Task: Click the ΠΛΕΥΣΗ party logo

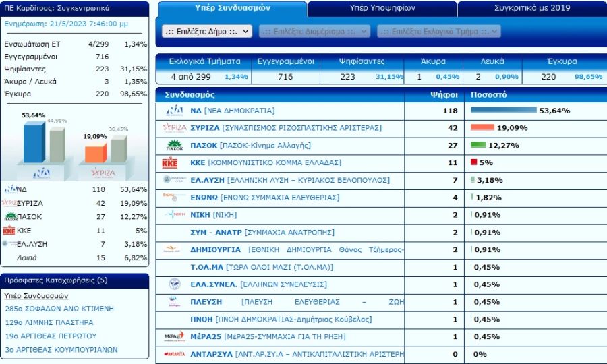Action: [174, 302]
